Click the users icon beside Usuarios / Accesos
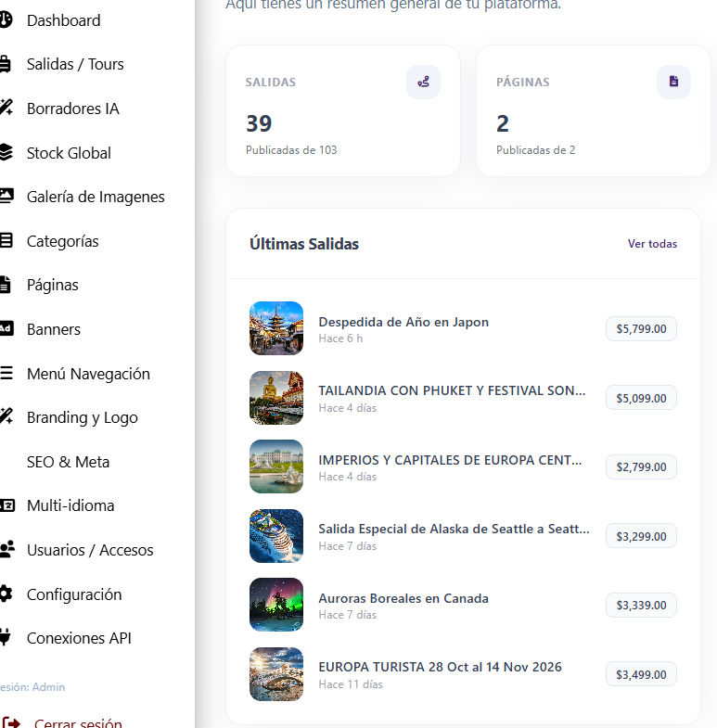The width and height of the screenshot is (717, 728). pos(7,549)
